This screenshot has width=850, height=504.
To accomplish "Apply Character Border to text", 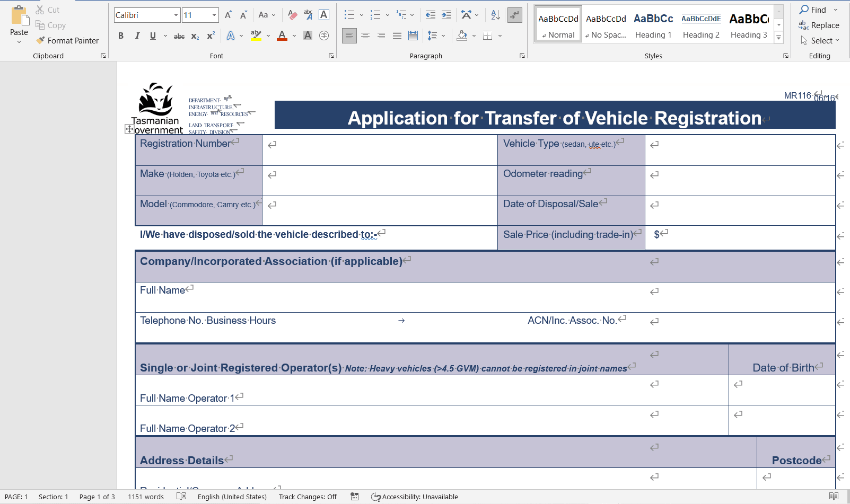I will (x=324, y=15).
